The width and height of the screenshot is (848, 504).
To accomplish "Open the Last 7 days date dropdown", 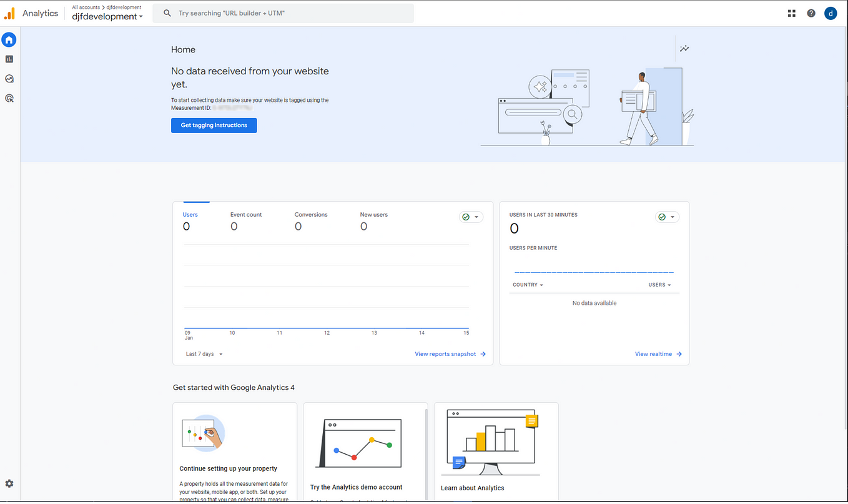I will [x=204, y=354].
